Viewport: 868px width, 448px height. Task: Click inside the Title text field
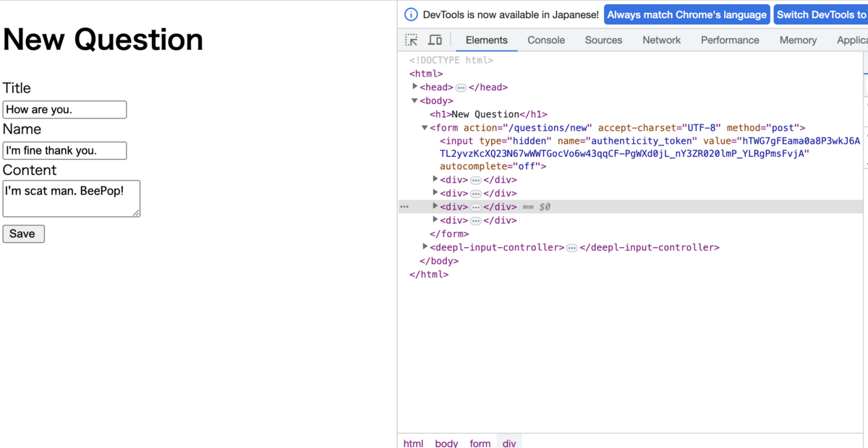point(64,109)
